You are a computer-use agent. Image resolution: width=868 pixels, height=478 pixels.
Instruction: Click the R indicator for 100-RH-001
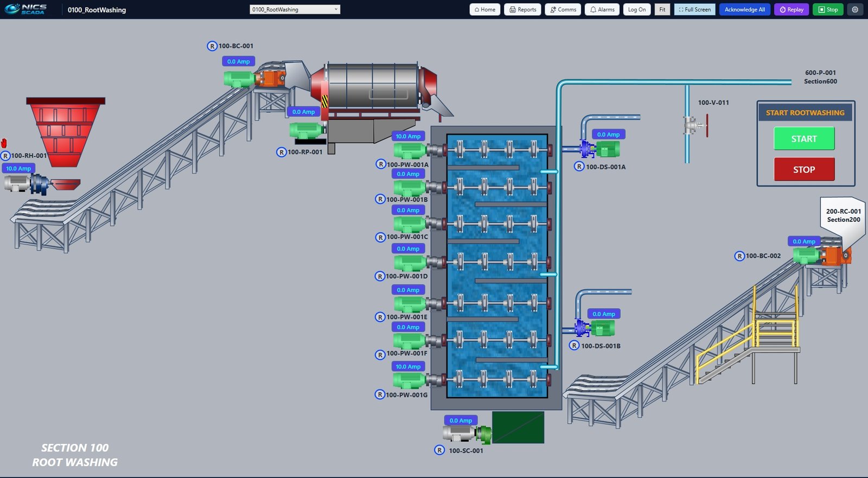[x=5, y=156]
